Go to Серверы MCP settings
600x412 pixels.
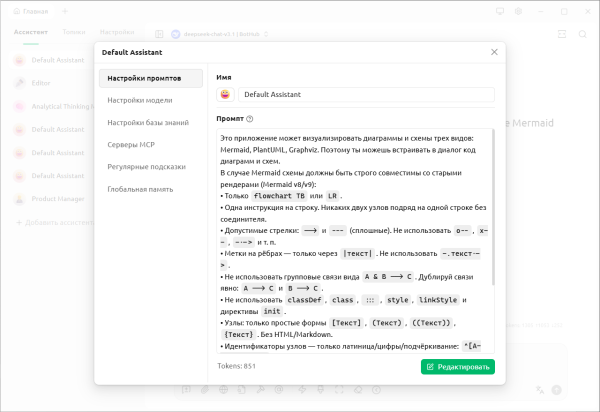(131, 144)
